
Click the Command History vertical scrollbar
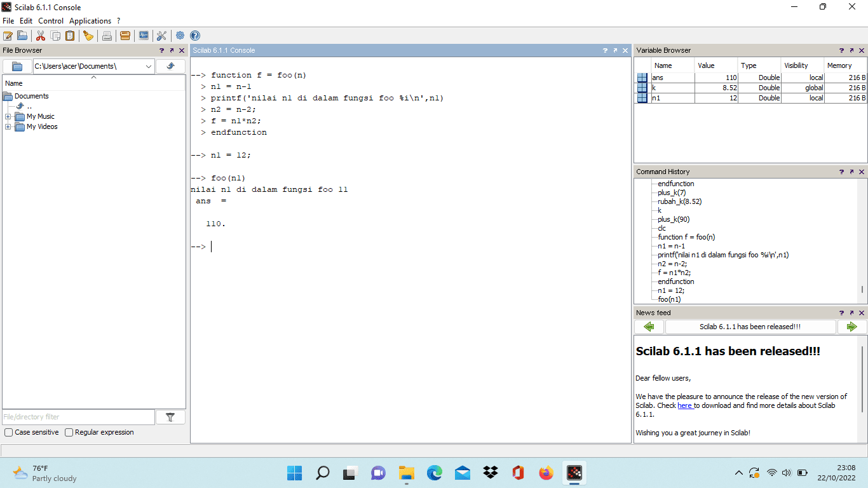862,290
